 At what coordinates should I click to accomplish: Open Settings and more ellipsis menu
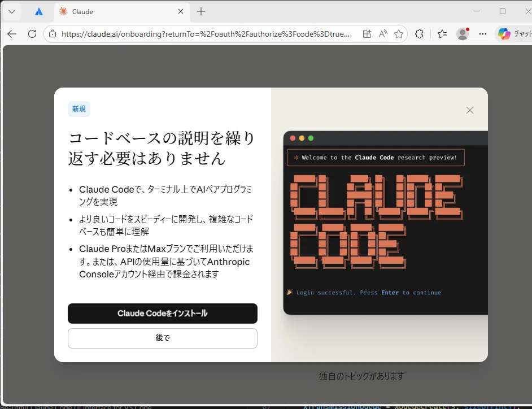483,34
